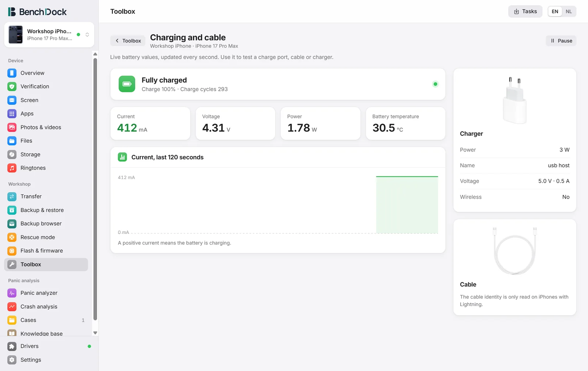
Task: Select the Power 1.78 W reading
Action: [x=302, y=128]
